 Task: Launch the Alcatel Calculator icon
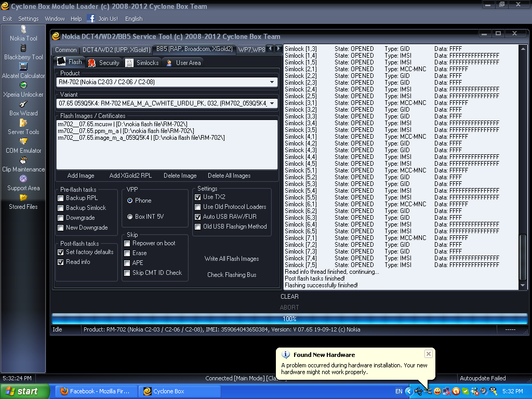click(x=23, y=67)
